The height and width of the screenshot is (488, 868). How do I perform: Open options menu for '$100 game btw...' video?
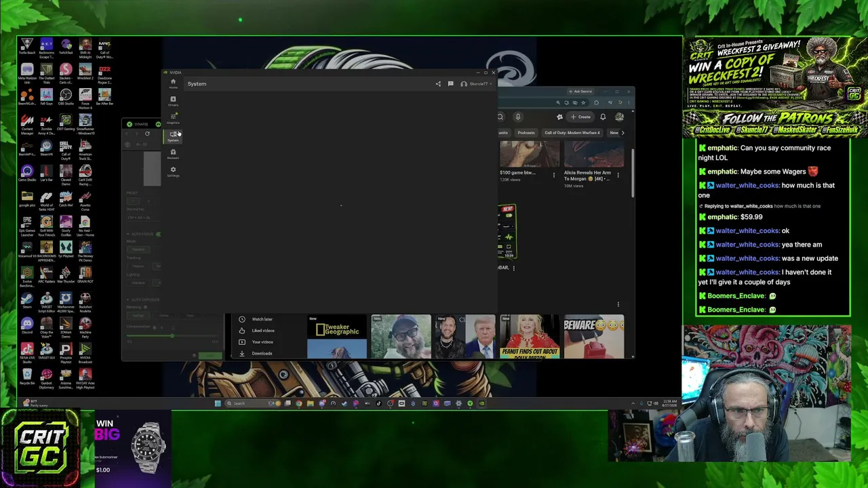click(x=554, y=175)
